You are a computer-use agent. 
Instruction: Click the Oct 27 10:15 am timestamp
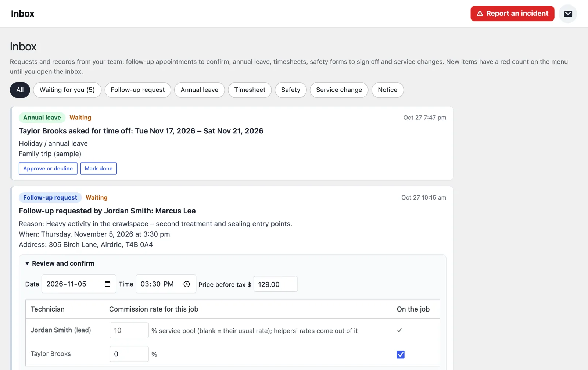tap(424, 197)
